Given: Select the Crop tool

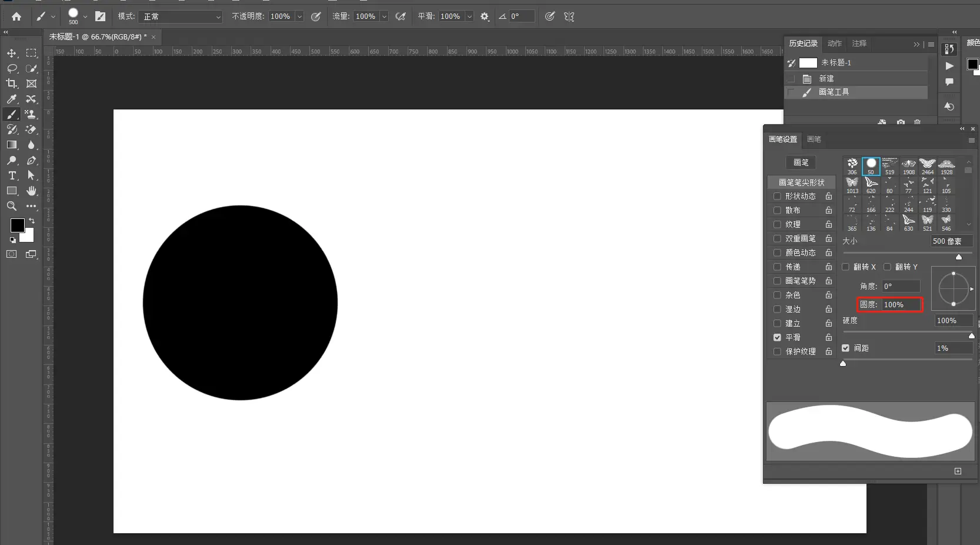Looking at the screenshot, I should (12, 84).
